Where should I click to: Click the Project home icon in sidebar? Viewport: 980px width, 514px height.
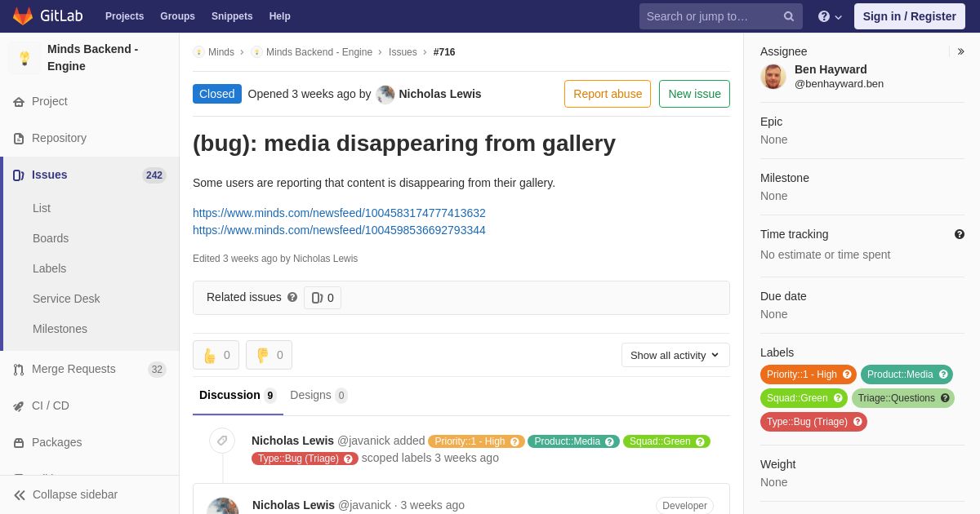[19, 102]
